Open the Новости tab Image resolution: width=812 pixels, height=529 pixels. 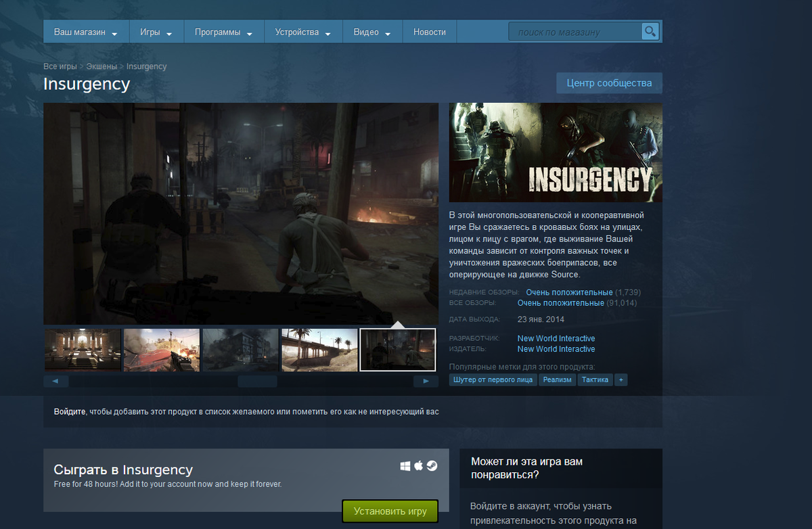(430, 32)
